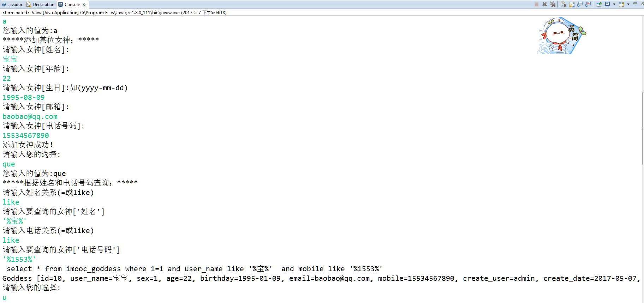This screenshot has height=303, width=644.
Task: Click the prompt '请输入女神[电话号码]:'
Action: click(44, 126)
